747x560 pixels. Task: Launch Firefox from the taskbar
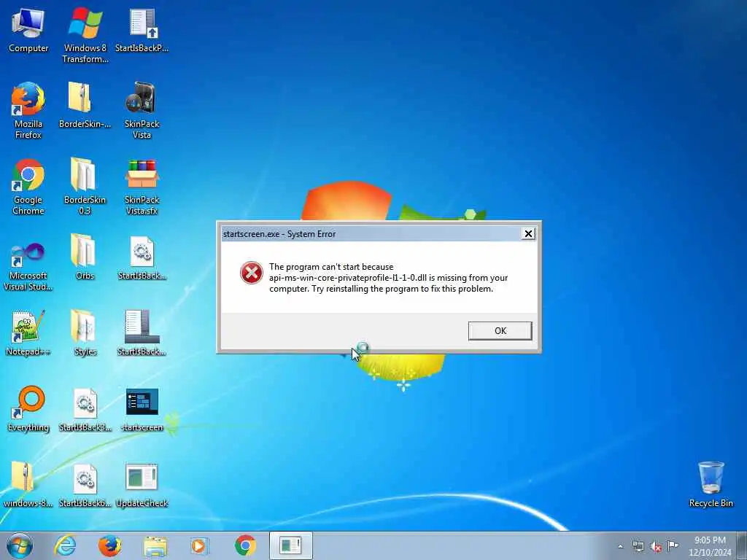tap(110, 545)
